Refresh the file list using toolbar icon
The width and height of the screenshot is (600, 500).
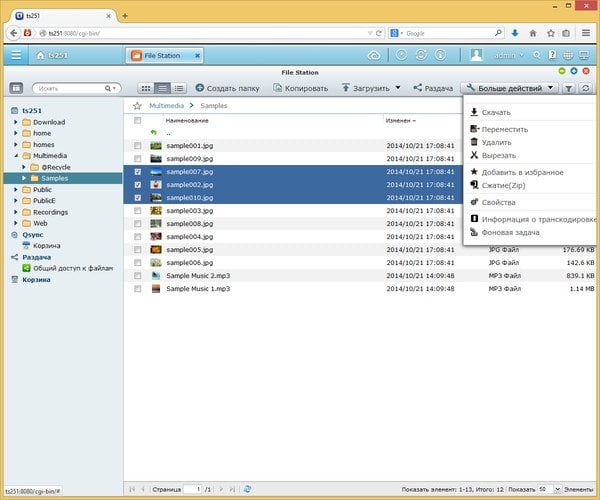click(585, 88)
